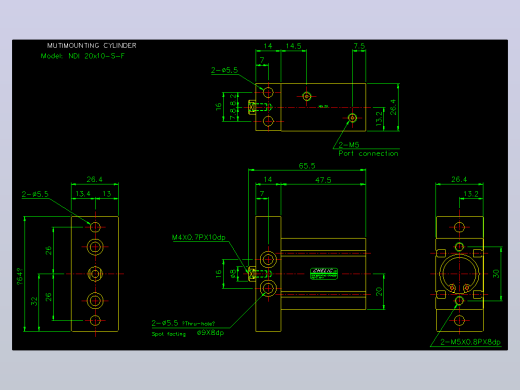Image resolution: width=520 pixels, height=390 pixels.
Task: Select the 2-M5X0.8PX8dp callout
Action: pos(470,342)
